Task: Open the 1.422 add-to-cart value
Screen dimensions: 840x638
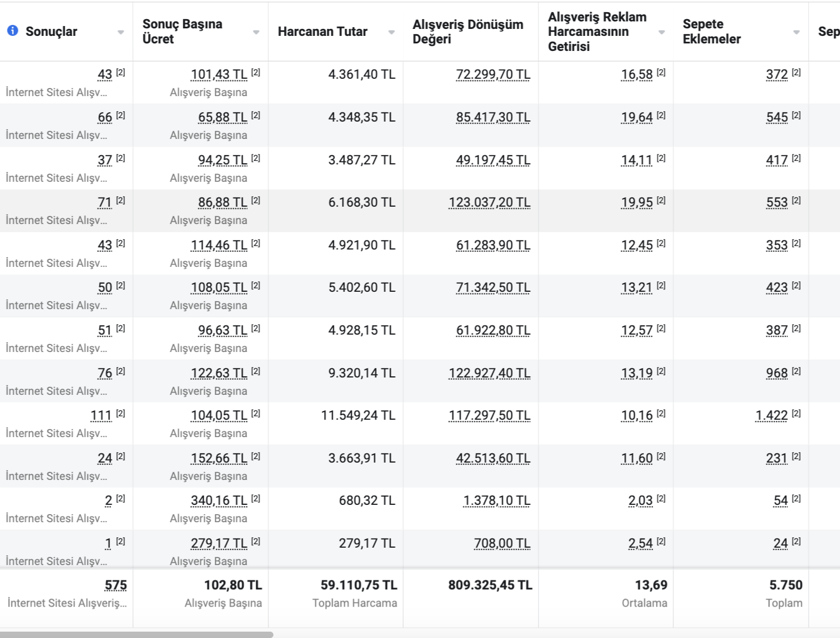Action: click(x=771, y=416)
